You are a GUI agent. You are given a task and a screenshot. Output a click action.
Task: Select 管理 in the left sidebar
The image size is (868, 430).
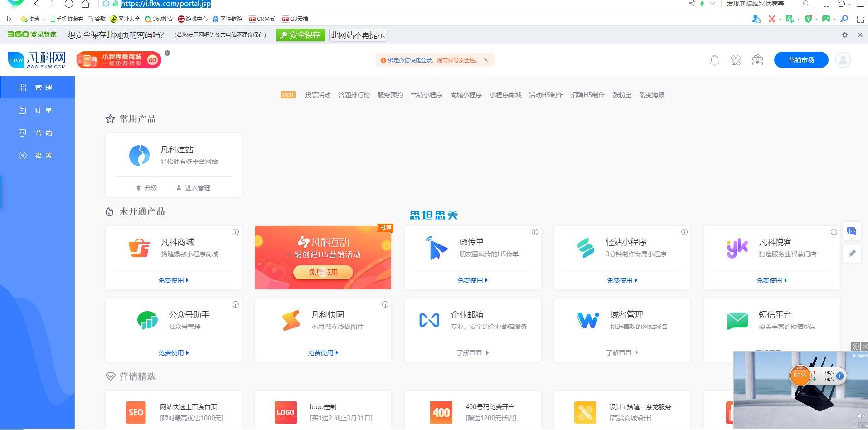point(37,87)
